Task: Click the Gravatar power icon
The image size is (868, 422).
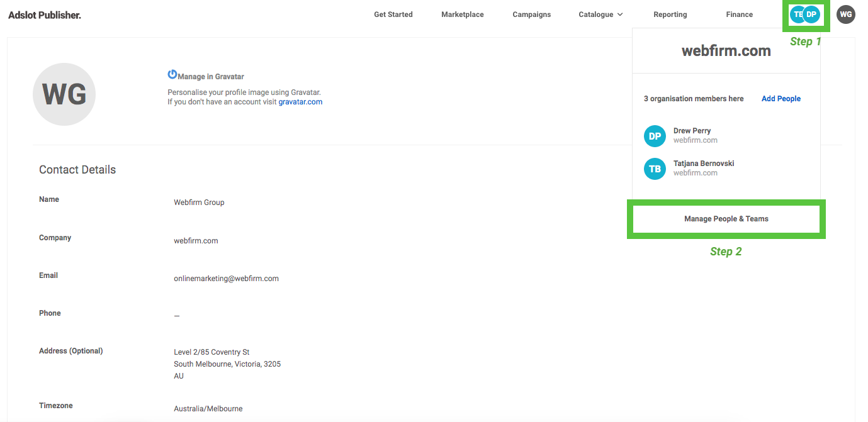Action: tap(172, 74)
